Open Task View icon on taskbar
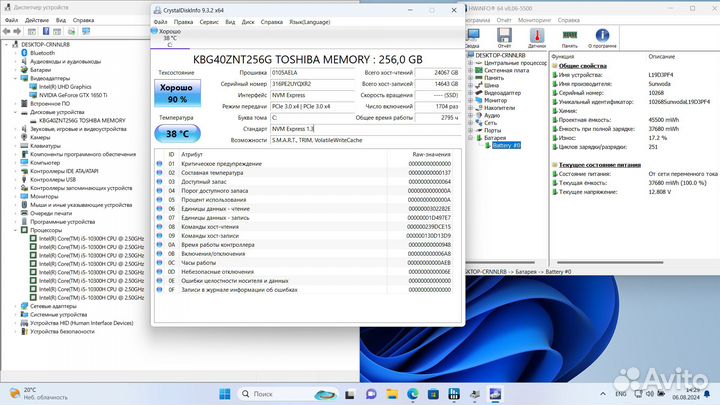This screenshot has height=405, width=720. 350,394
